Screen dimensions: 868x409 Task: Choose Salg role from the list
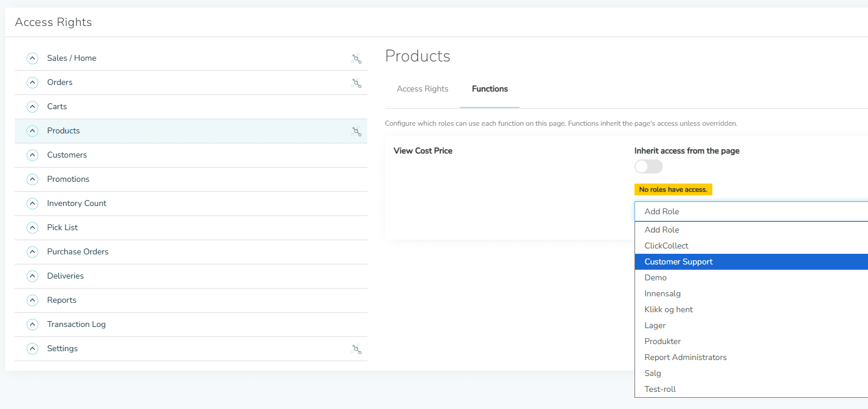(751, 374)
